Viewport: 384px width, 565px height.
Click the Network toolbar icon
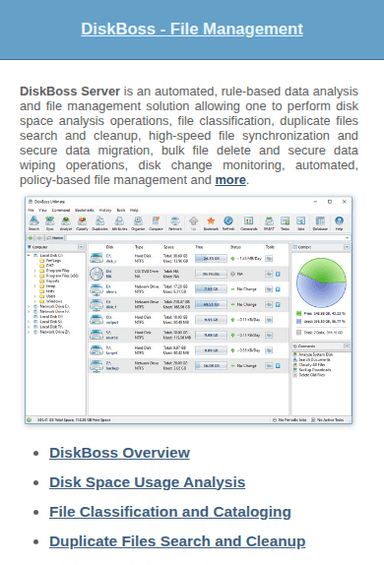[x=175, y=223]
